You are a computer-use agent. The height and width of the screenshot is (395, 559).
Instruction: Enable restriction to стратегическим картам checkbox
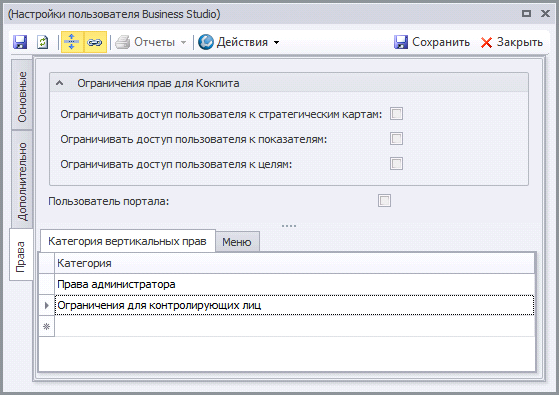396,114
